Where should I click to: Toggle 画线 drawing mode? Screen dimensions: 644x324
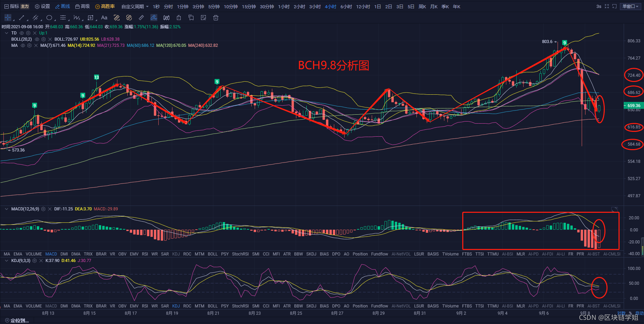(x=63, y=7)
